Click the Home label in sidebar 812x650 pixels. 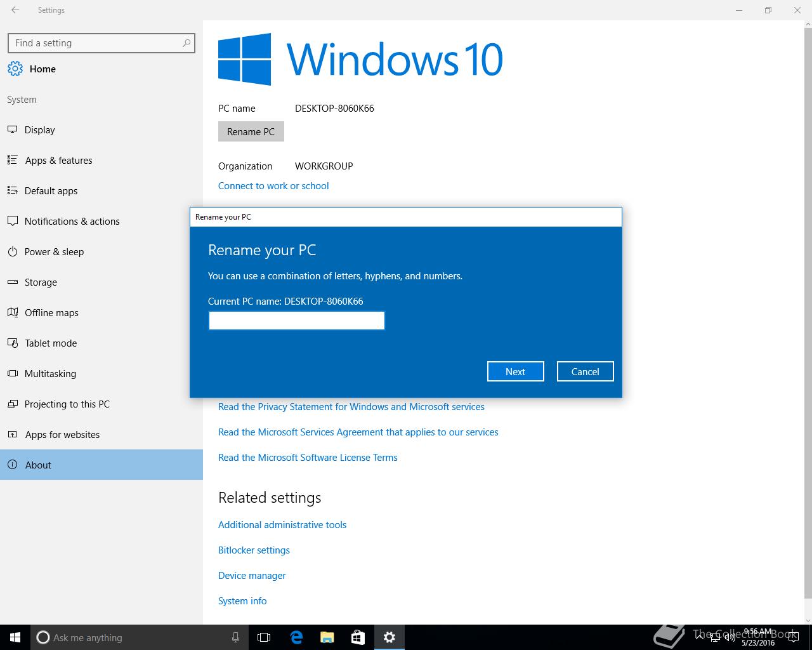click(x=43, y=69)
